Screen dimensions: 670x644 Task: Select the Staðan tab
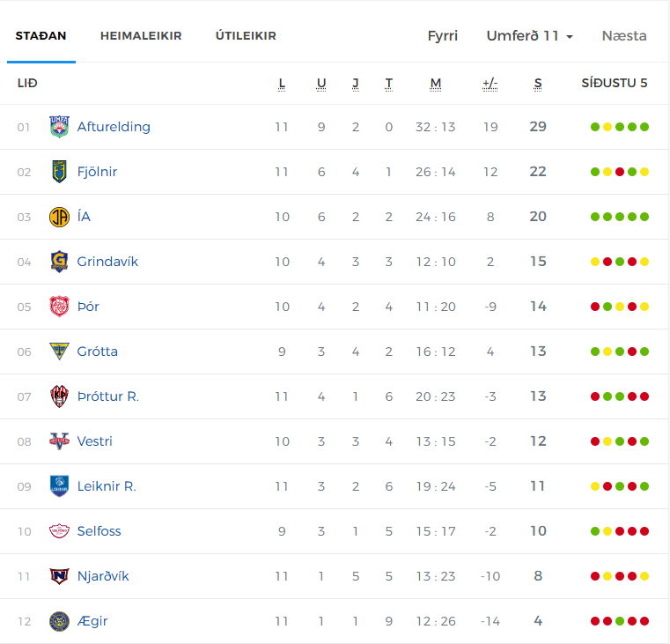coord(41,36)
